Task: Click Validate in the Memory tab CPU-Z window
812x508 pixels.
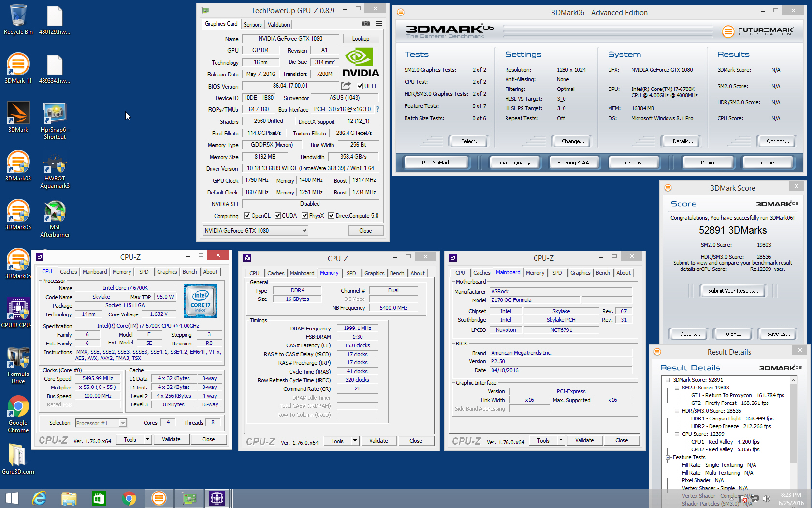Action: pos(378,441)
